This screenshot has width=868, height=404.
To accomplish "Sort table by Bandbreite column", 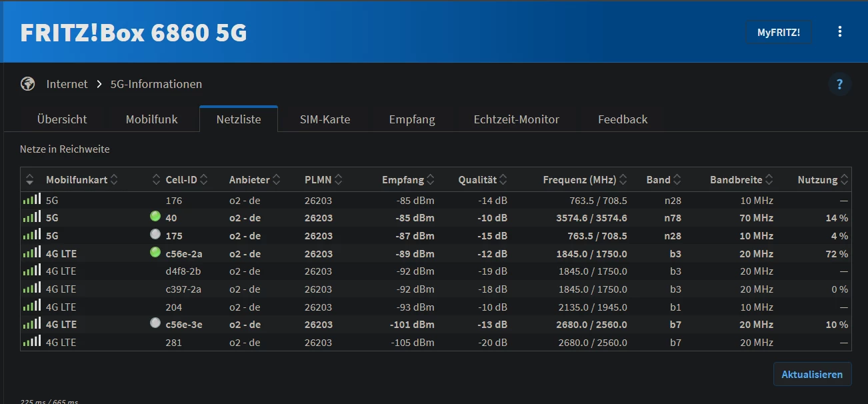I will [x=740, y=180].
